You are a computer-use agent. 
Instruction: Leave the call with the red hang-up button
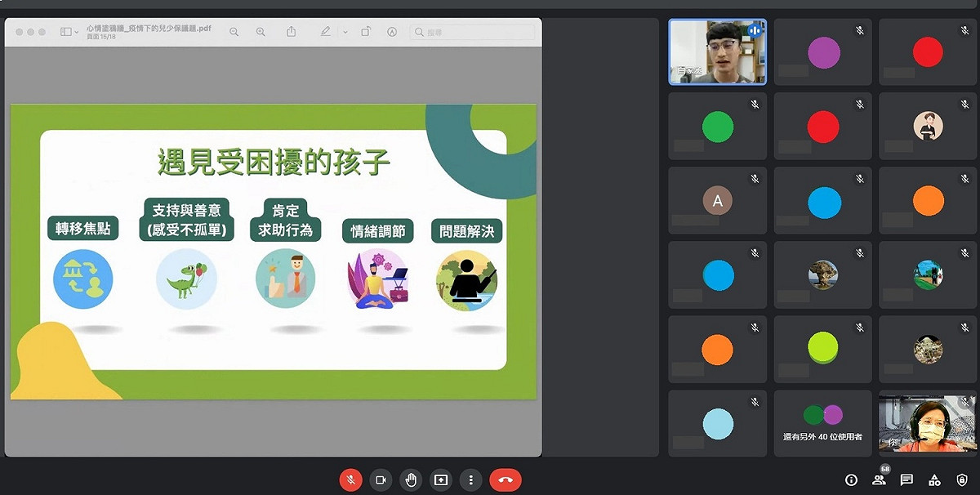(506, 480)
